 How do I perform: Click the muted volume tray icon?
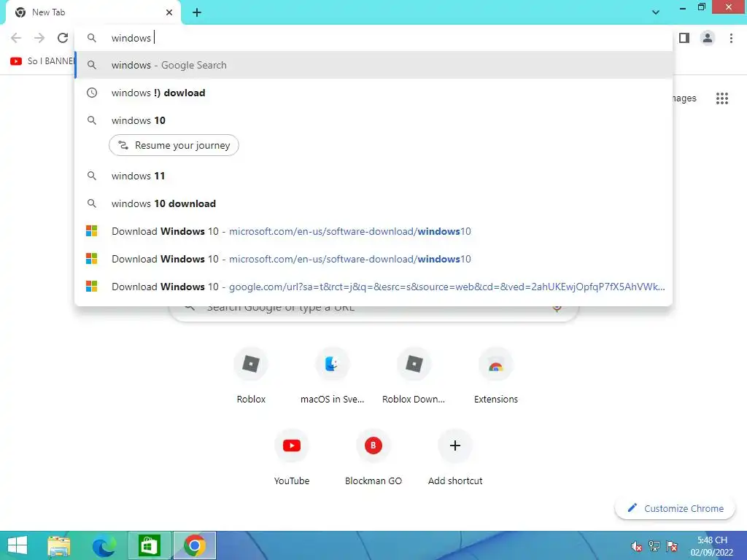(x=636, y=547)
